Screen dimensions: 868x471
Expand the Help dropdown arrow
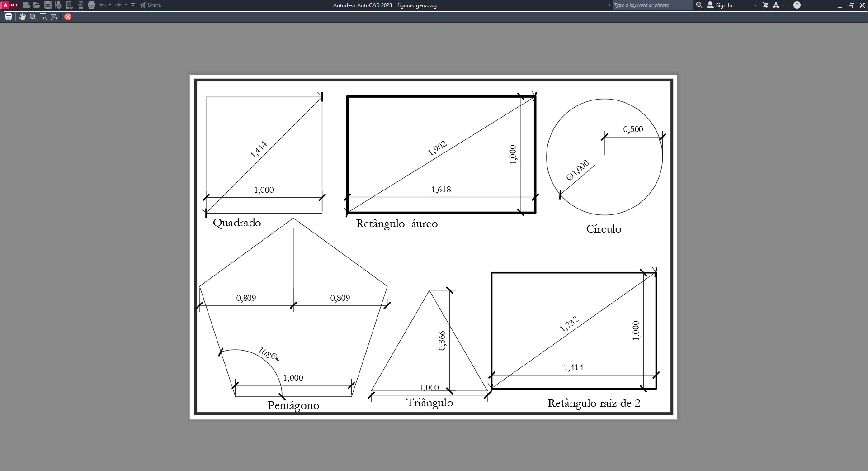coord(805,5)
